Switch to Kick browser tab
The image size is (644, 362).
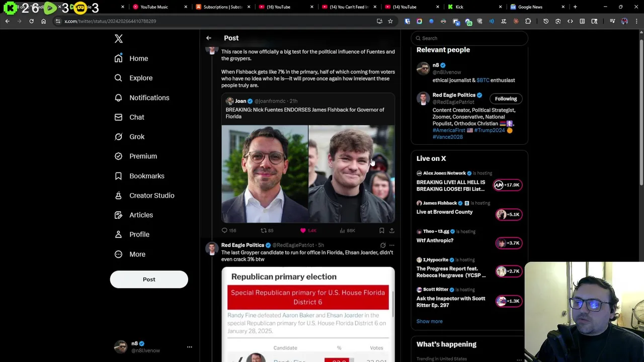pos(473,7)
